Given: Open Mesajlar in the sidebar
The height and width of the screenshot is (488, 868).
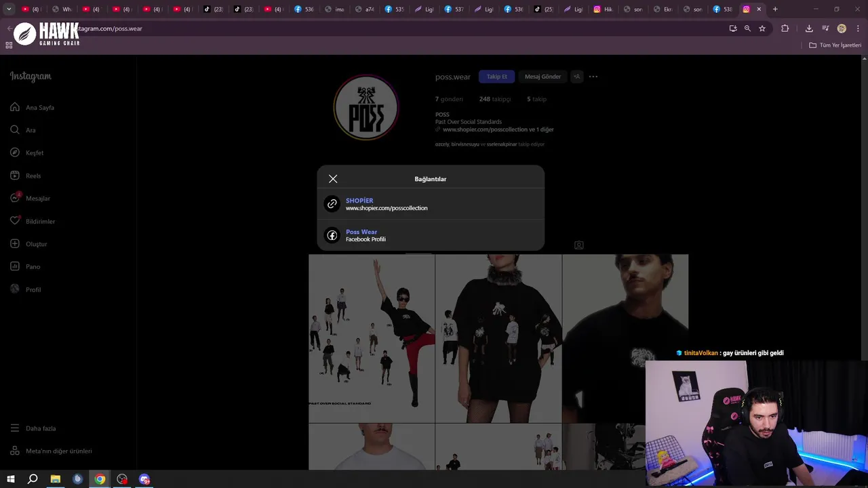Looking at the screenshot, I should [31, 199].
